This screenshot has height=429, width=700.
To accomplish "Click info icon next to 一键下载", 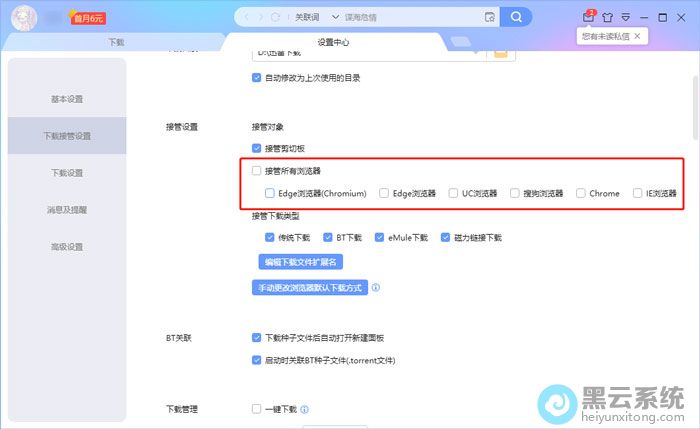I will coord(304,409).
